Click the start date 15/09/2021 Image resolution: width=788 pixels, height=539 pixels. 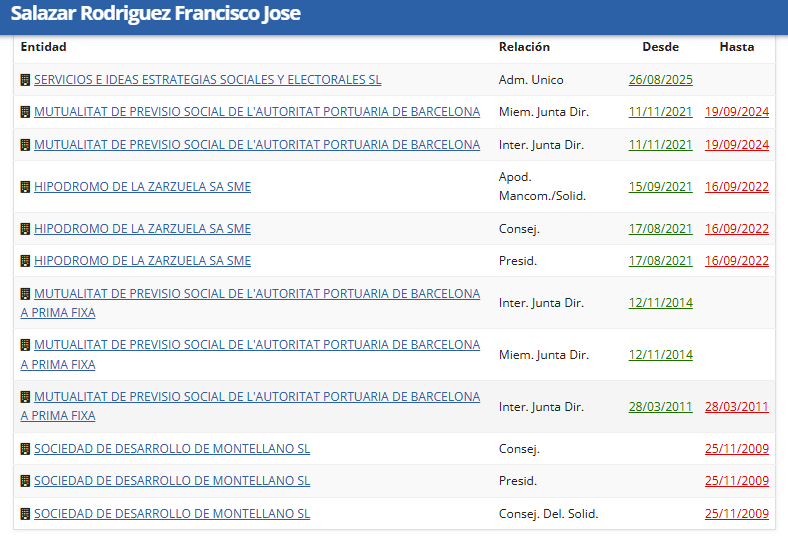point(660,187)
